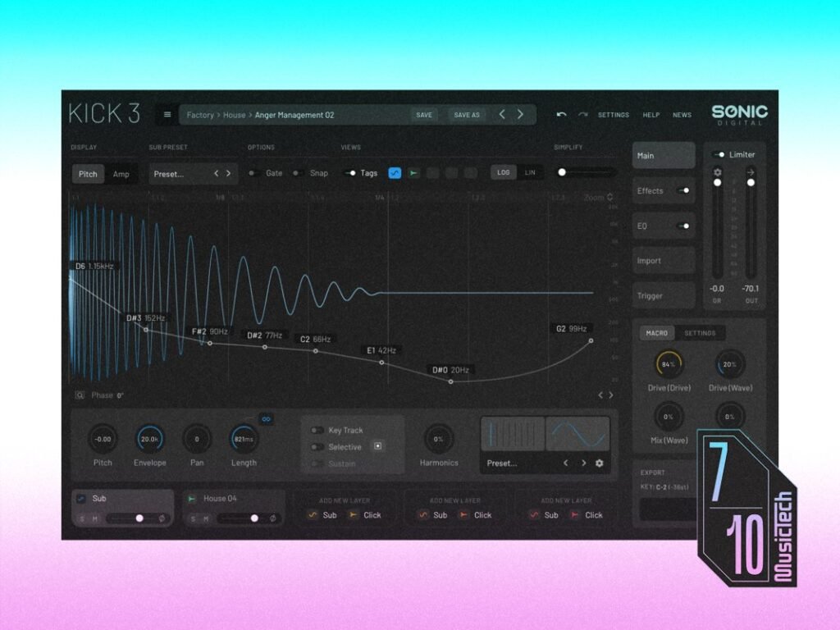The height and width of the screenshot is (630, 840).
Task: Toggle the blue link icon above Length
Action: tap(267, 419)
